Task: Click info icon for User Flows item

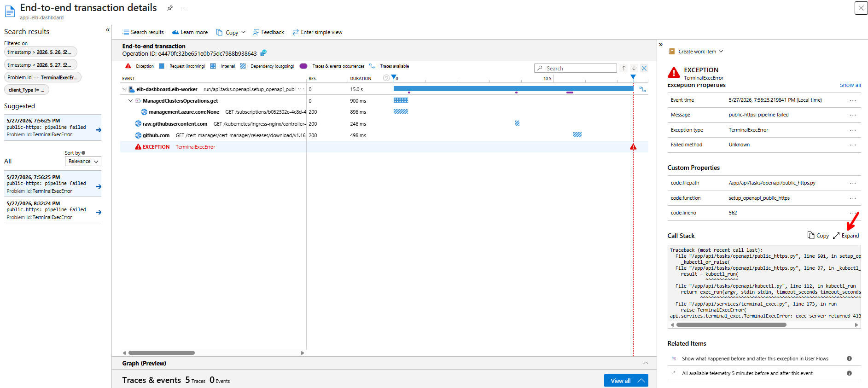Action: (849, 359)
